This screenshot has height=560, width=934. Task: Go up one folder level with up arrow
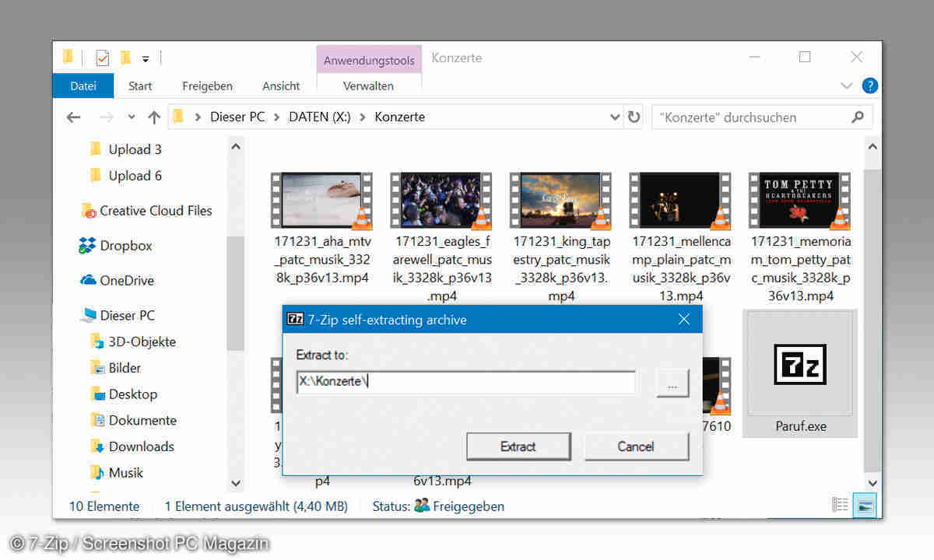tap(154, 117)
